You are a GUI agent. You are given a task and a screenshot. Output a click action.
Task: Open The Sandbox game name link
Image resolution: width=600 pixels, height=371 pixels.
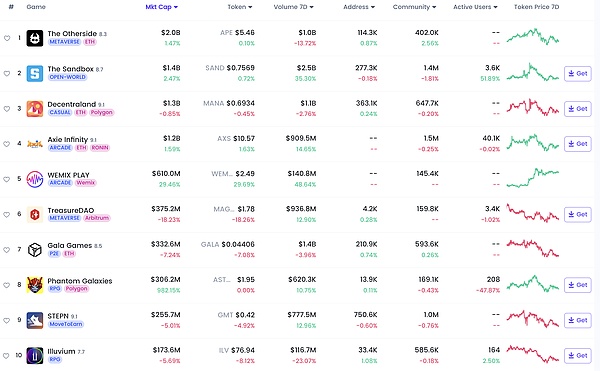[70, 69]
